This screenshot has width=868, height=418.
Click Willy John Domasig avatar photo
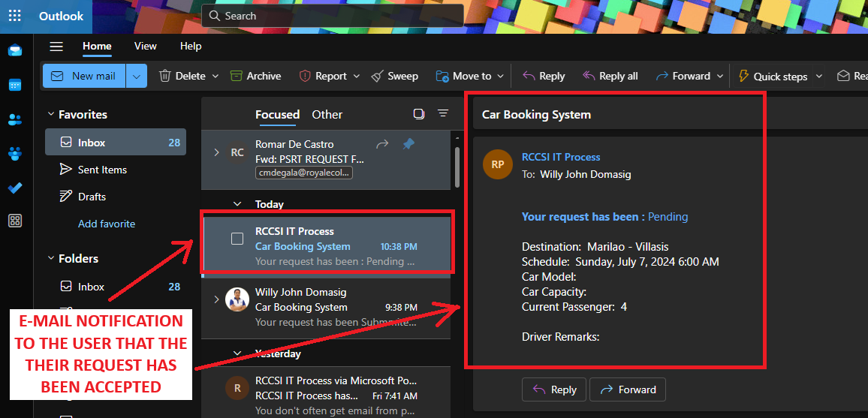point(237,299)
